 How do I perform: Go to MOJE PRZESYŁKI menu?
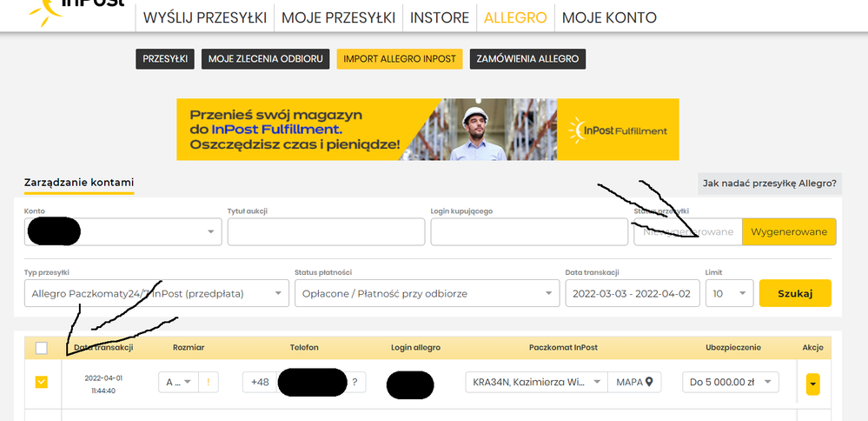pyautogui.click(x=338, y=17)
